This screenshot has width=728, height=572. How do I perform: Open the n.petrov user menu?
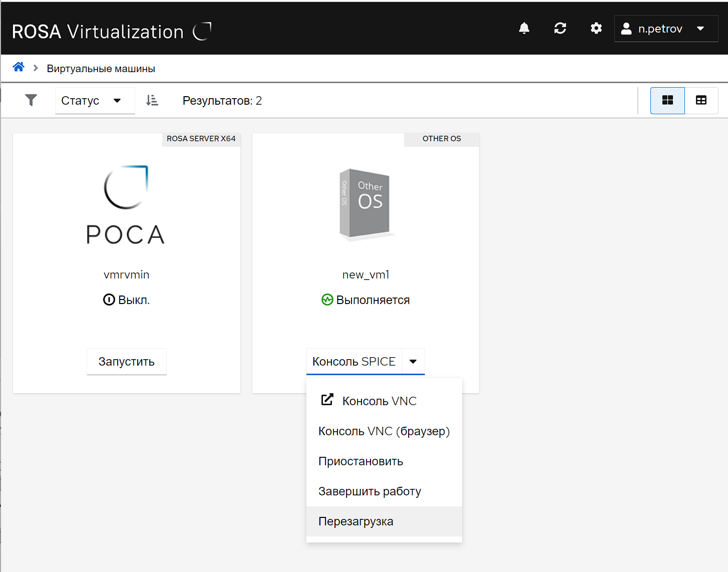[x=665, y=29]
